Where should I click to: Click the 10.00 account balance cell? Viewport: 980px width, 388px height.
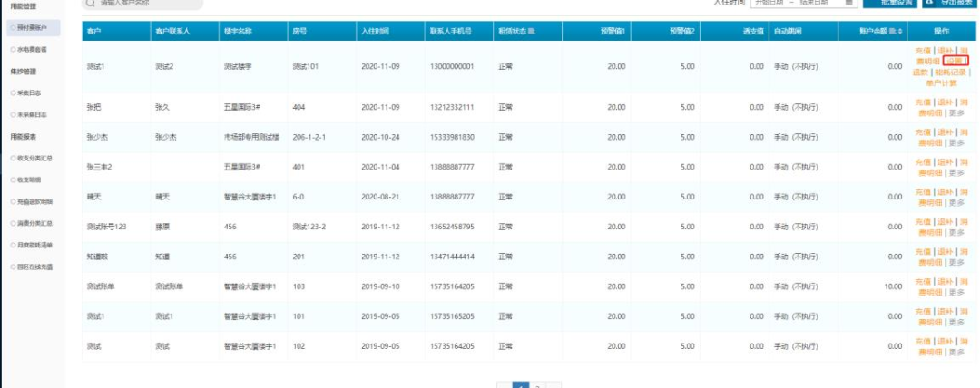893,286
